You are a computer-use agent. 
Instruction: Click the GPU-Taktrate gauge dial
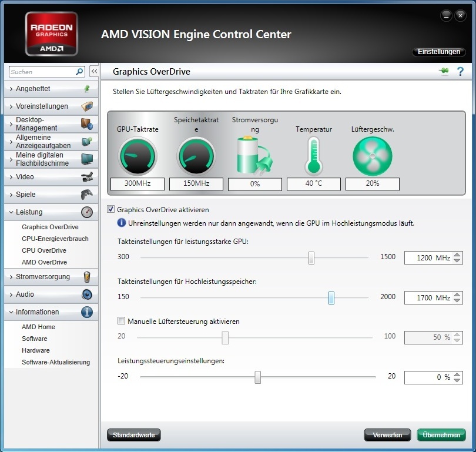[138, 156]
